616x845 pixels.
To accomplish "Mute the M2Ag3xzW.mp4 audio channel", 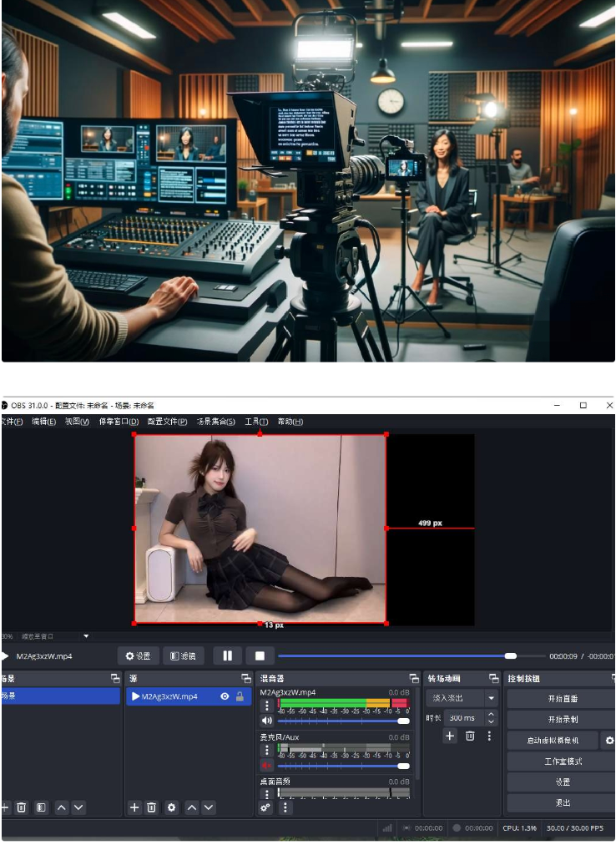I will (x=267, y=721).
